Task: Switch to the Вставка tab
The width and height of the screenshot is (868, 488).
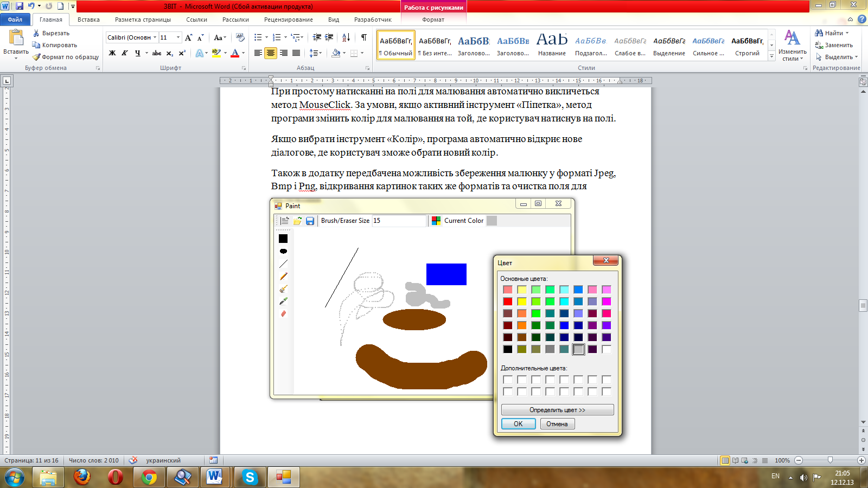Action: pyautogui.click(x=88, y=20)
